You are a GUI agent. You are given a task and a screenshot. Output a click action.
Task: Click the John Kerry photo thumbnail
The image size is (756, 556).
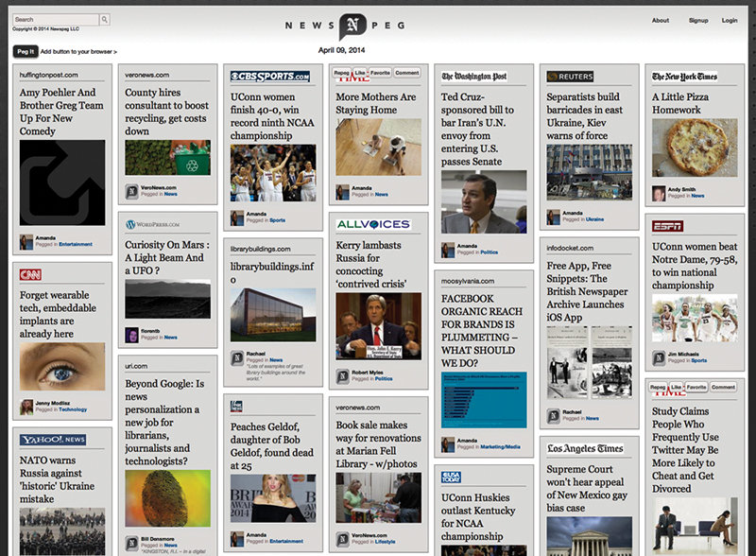tap(379, 326)
